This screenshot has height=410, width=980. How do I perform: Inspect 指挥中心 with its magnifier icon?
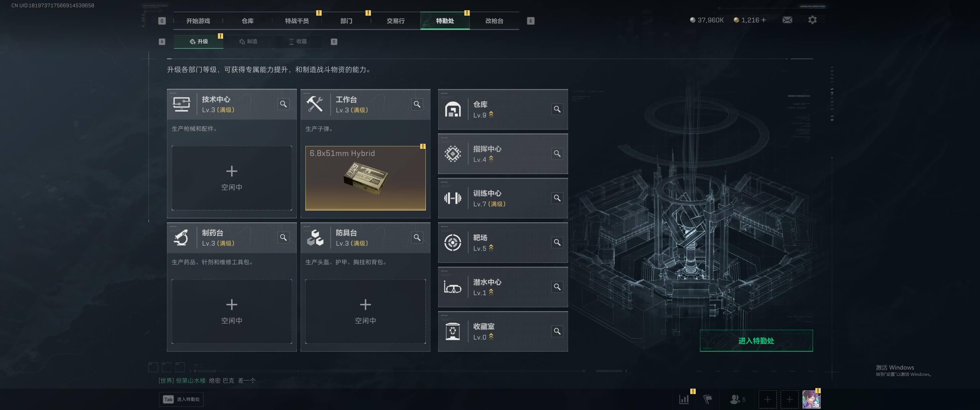point(557,154)
